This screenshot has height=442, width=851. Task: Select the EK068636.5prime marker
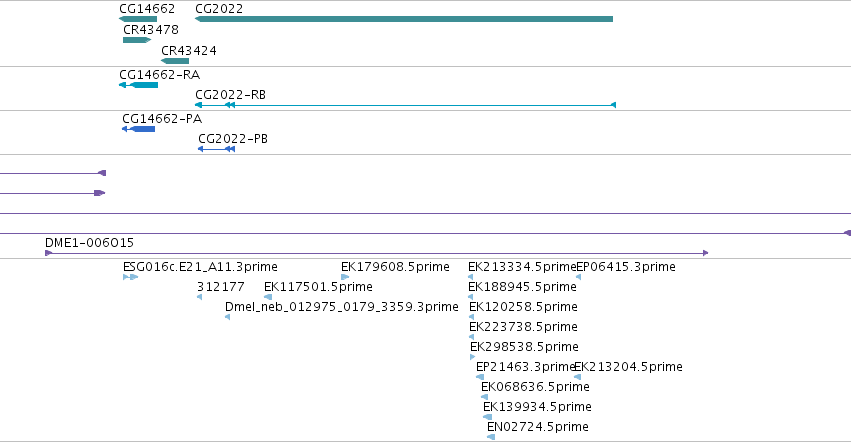[x=485, y=397]
